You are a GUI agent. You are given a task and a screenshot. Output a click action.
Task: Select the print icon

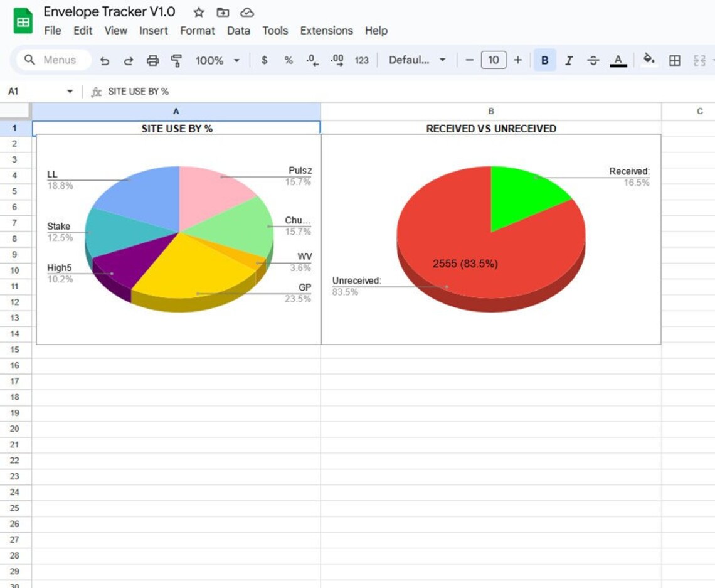(x=152, y=60)
